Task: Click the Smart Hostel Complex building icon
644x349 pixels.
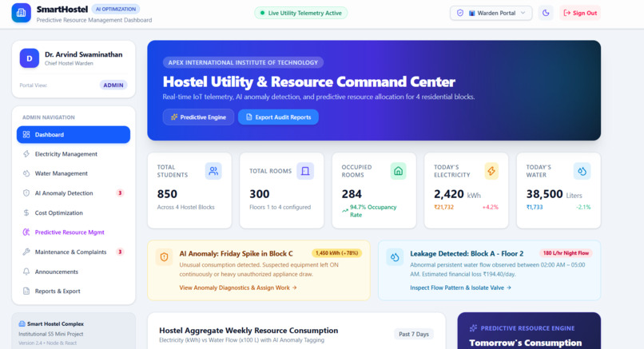Action: [22, 324]
